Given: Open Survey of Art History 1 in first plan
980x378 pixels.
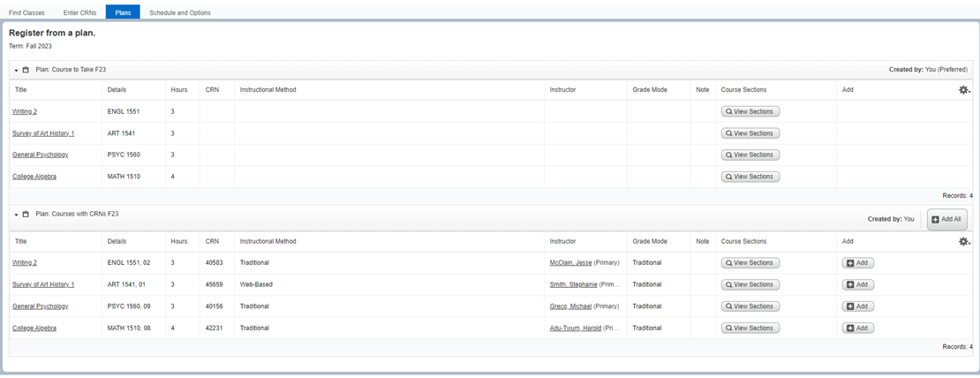Looking at the screenshot, I should [x=43, y=133].
